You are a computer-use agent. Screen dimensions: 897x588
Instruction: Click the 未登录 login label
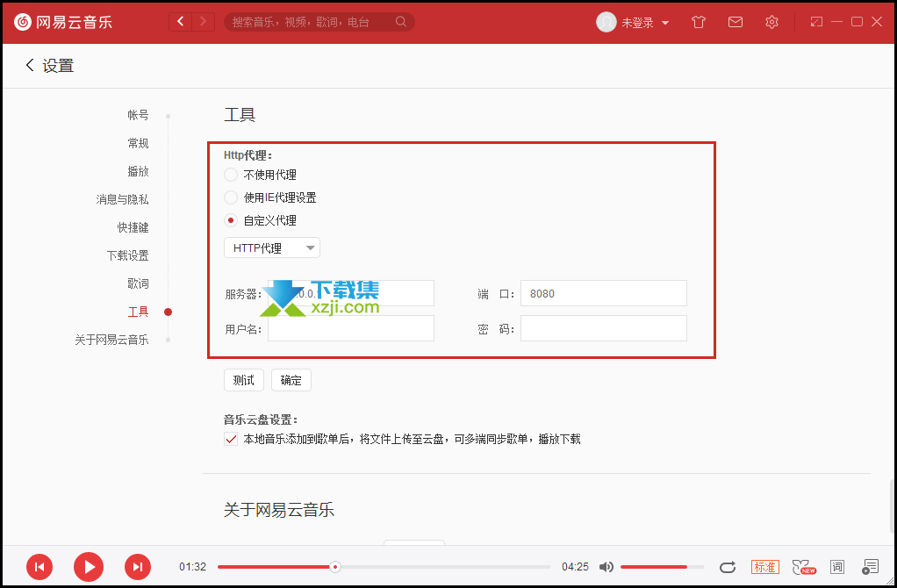point(637,23)
